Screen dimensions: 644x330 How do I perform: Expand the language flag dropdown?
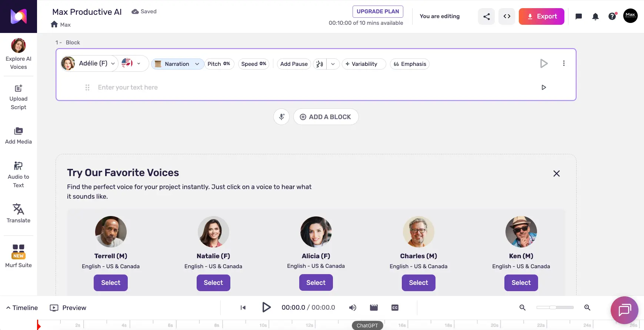coord(131,64)
